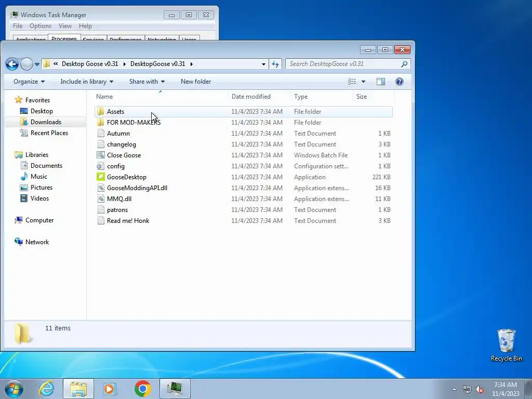Open Task Manager Help menu
The height and width of the screenshot is (399, 532).
85,26
